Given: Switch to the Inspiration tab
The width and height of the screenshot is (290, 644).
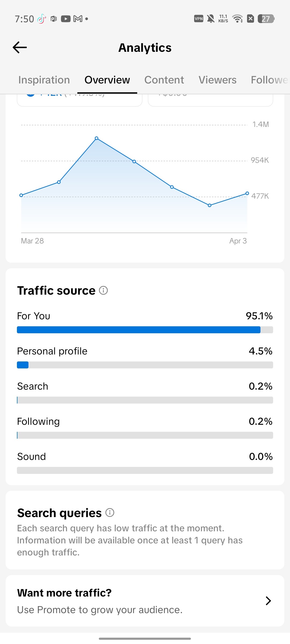Looking at the screenshot, I should tap(44, 80).
